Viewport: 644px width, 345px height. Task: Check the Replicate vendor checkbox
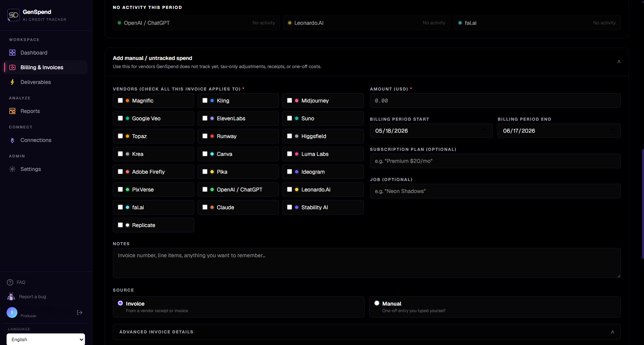coord(120,225)
